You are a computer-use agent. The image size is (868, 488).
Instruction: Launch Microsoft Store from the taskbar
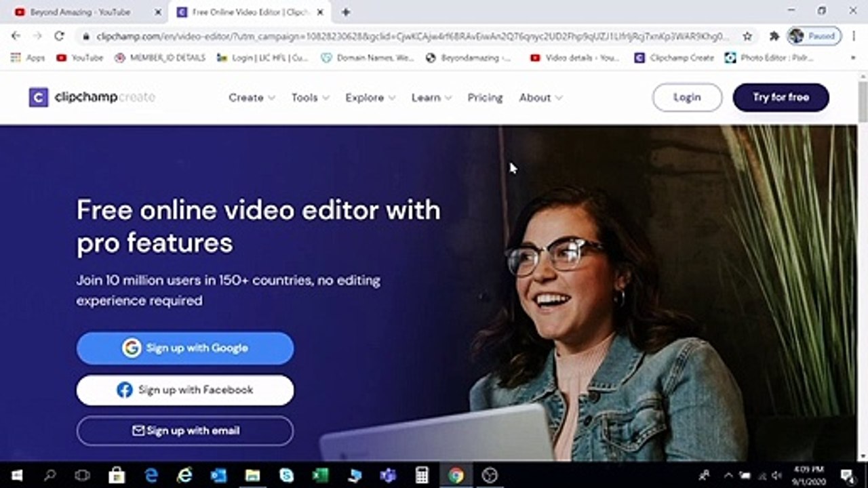[117, 475]
